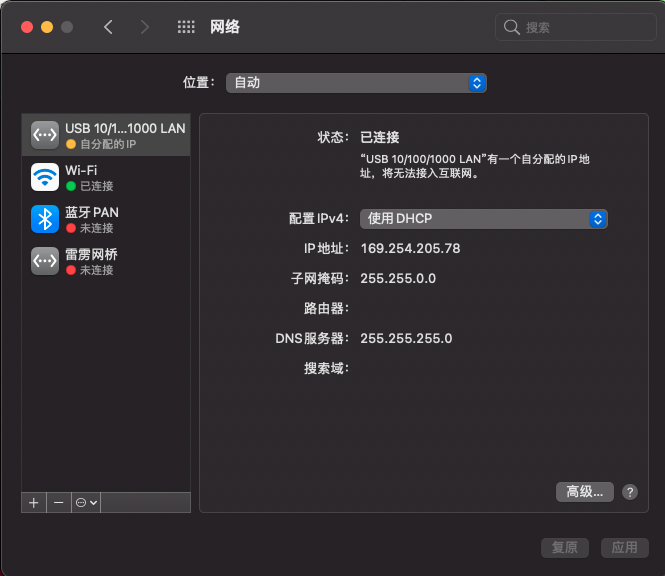Select the Bluetooth PAN icon
Screen dimensions: 665x576
45,219
